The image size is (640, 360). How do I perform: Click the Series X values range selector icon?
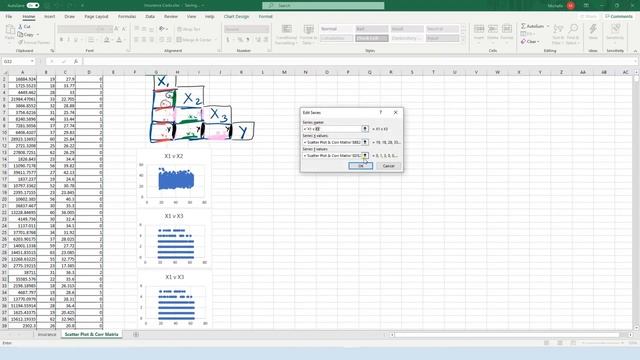365,142
